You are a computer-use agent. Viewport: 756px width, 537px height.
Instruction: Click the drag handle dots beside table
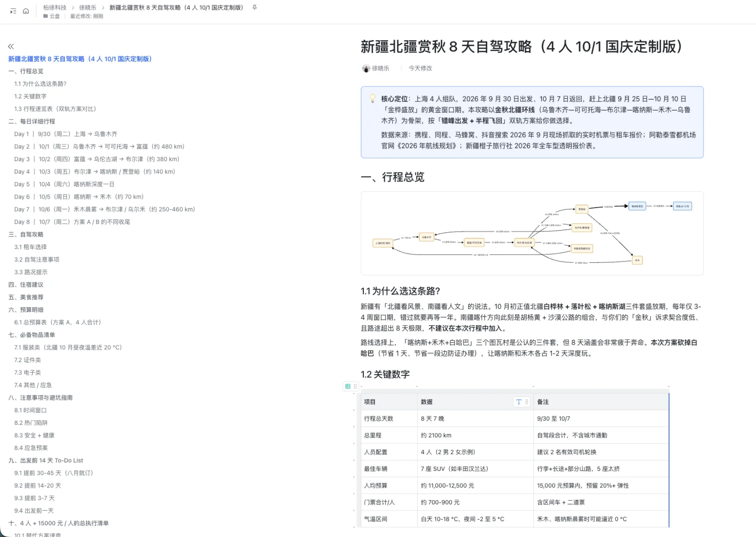[355, 386]
